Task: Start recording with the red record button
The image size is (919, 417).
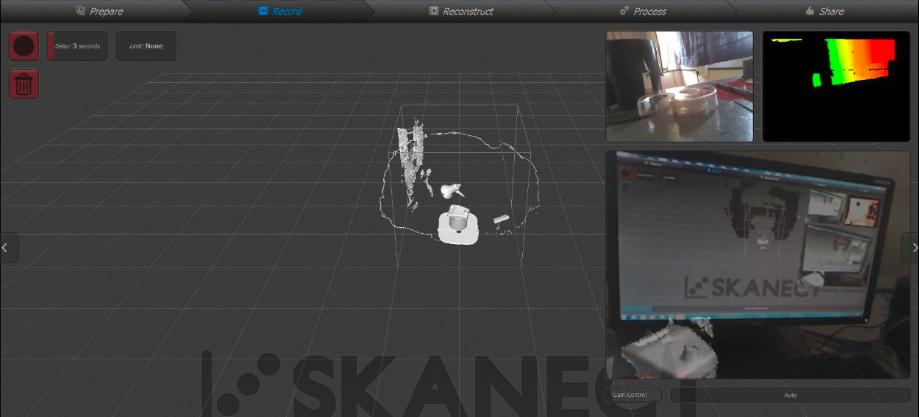Action: click(x=23, y=46)
